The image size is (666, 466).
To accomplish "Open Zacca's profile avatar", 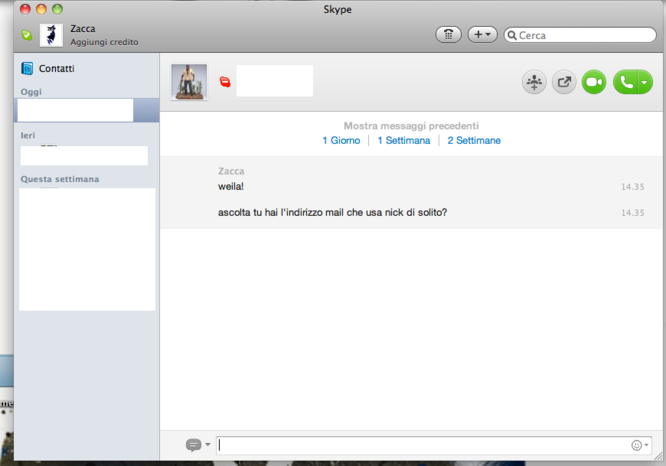I will pos(51,35).
